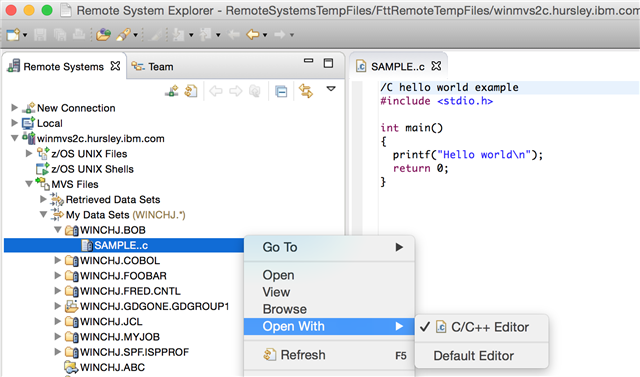Select WINCHJ.FRED.CNTL data set
The width and height of the screenshot is (640, 377).
click(x=130, y=291)
